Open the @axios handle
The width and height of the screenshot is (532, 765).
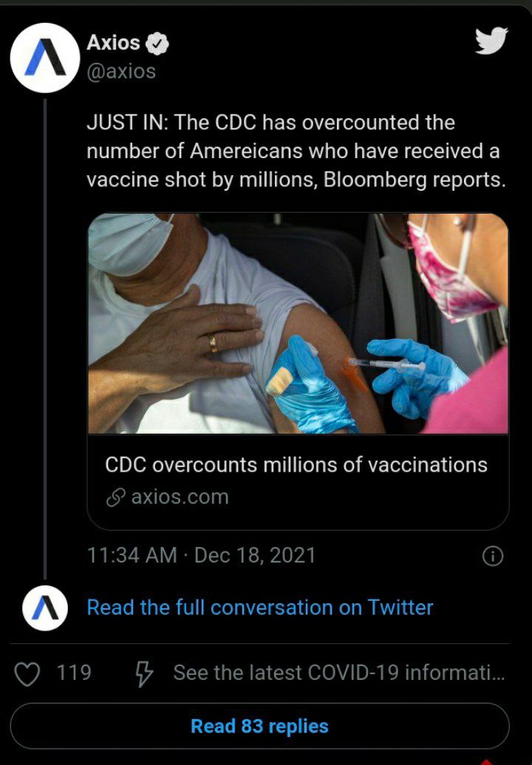click(x=121, y=71)
